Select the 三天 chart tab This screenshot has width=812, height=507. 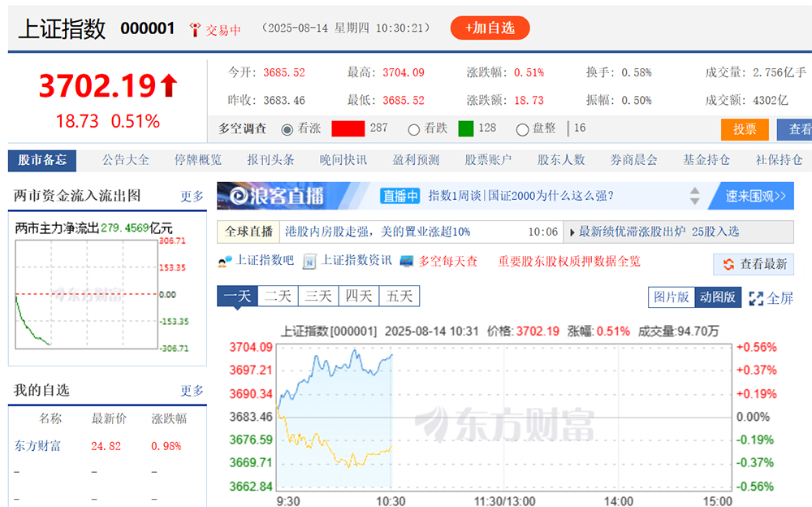click(x=318, y=296)
